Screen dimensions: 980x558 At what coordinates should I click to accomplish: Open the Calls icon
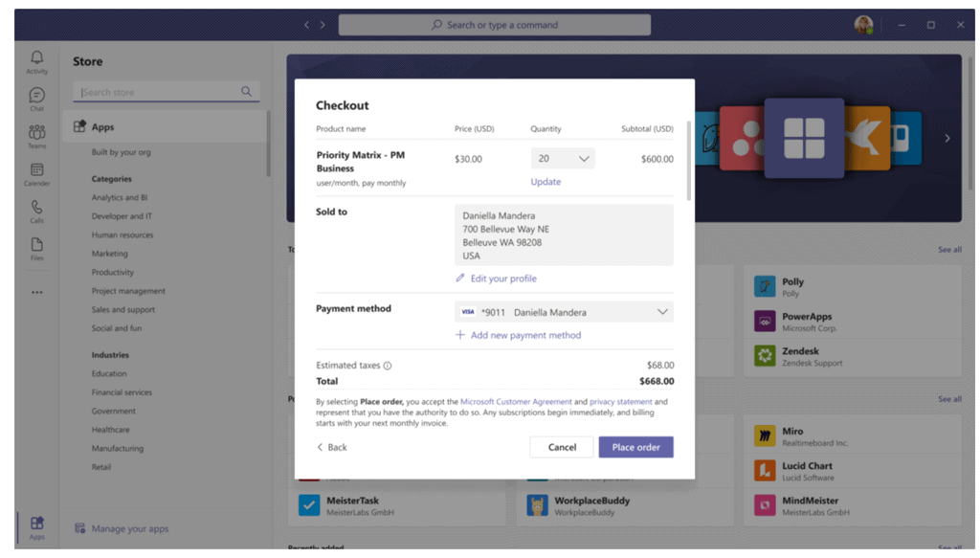36,211
